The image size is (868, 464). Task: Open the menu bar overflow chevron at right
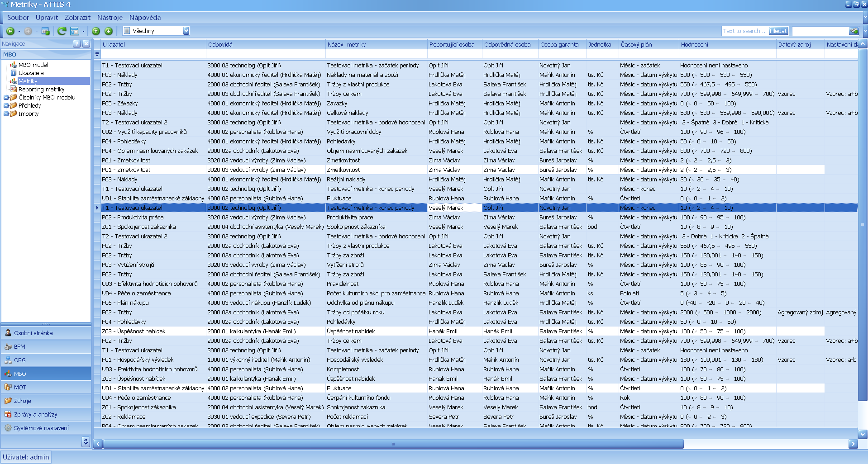point(865,17)
